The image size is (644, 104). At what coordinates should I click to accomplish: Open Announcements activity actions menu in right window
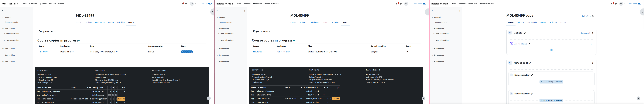coord(591,44)
